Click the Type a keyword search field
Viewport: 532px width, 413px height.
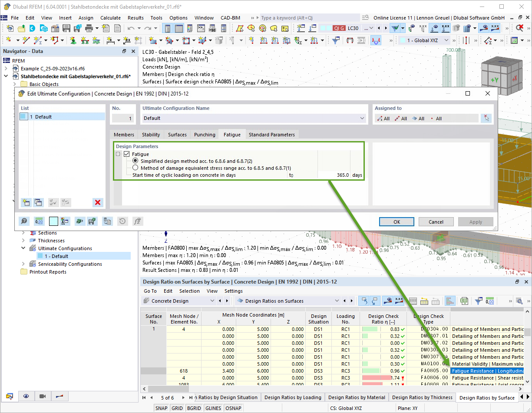(310, 18)
